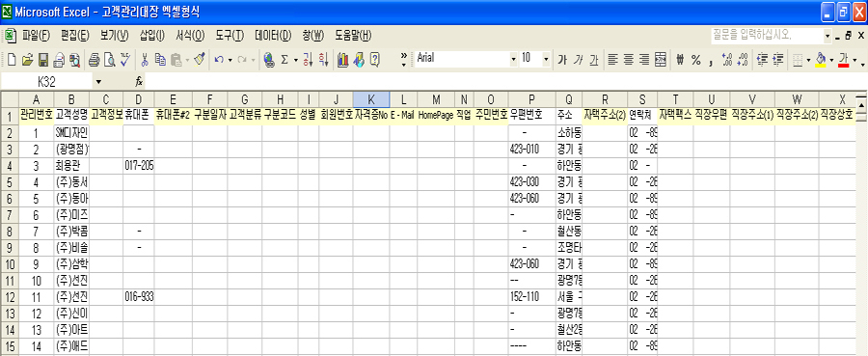The height and width of the screenshot is (356, 868).
Task: Toggle bold formatting (가)
Action: [562, 59]
